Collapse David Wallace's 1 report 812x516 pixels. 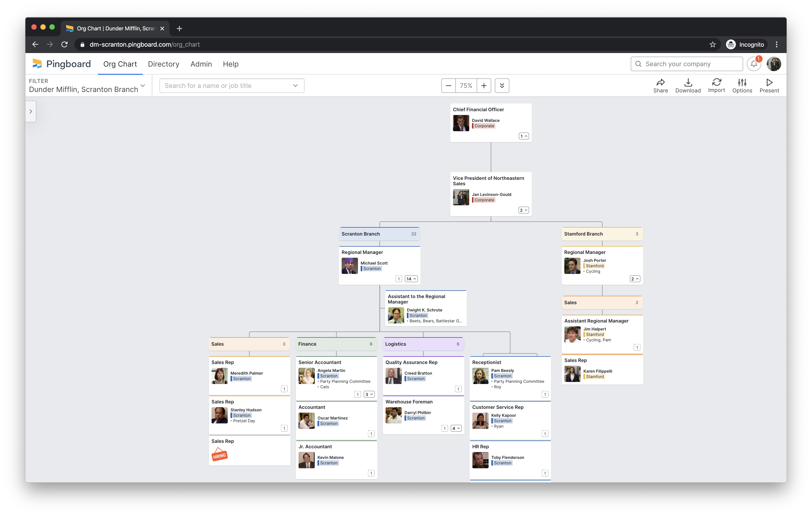click(524, 136)
